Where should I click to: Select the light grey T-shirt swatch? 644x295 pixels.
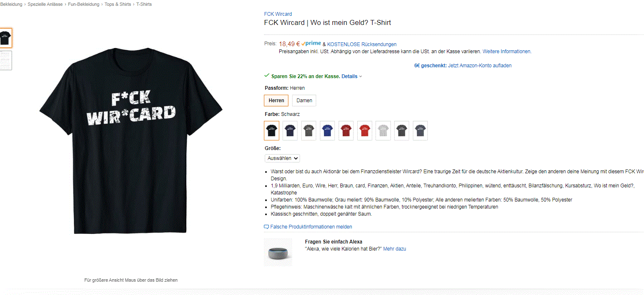click(383, 131)
